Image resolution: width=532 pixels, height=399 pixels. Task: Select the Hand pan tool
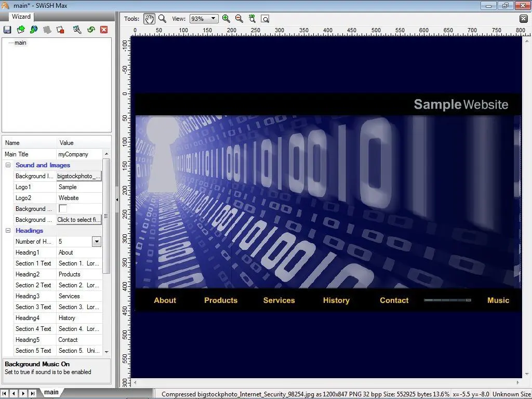[149, 19]
